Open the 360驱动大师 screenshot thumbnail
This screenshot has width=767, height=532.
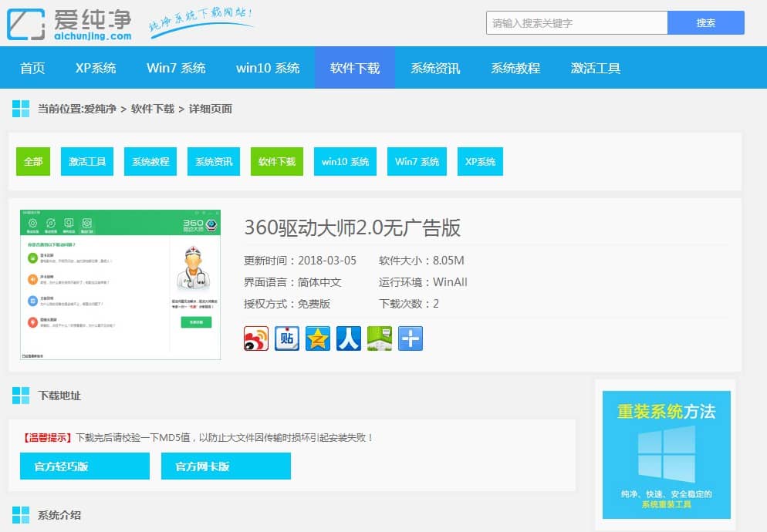[x=120, y=285]
